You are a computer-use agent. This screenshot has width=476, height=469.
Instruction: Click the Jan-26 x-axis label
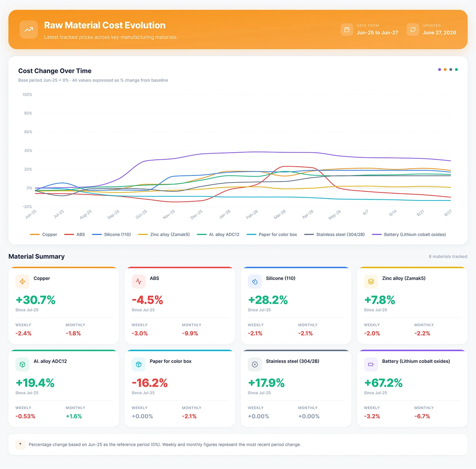[x=225, y=214]
